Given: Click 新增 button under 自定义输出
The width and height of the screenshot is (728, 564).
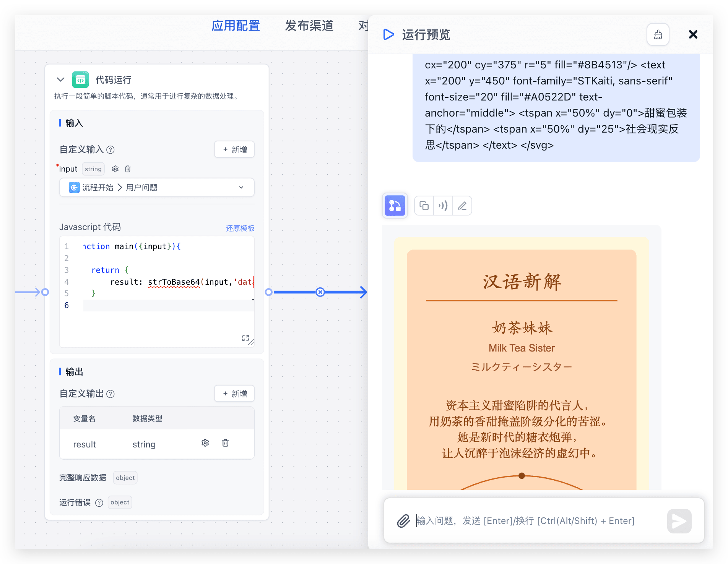Looking at the screenshot, I should pyautogui.click(x=234, y=394).
